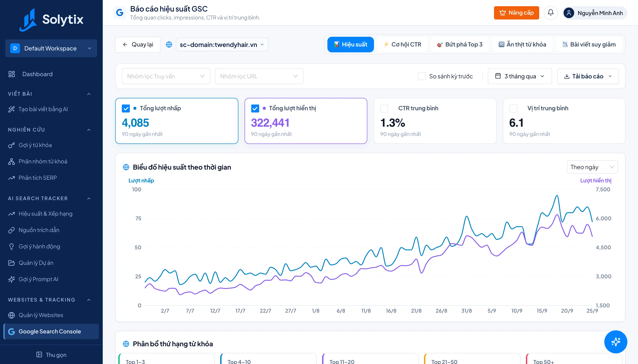This screenshot has width=638, height=364.
Task: Open Dashboard from the sidebar
Action: [x=51, y=74]
